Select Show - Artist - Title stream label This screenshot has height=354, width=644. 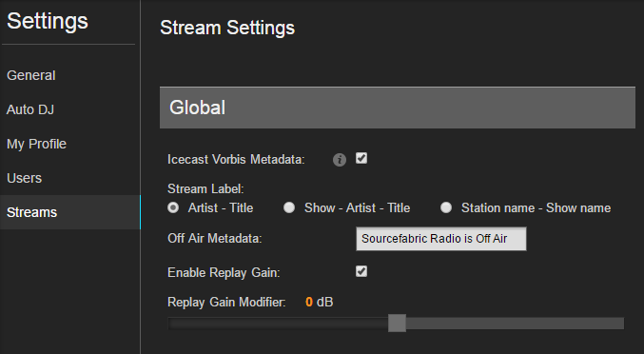point(289,207)
